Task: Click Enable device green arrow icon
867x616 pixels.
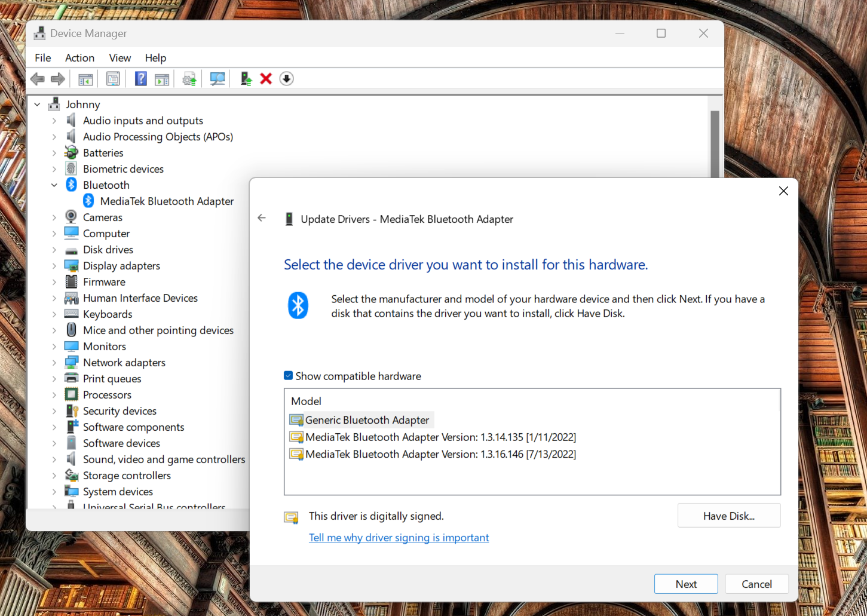Action: click(246, 79)
